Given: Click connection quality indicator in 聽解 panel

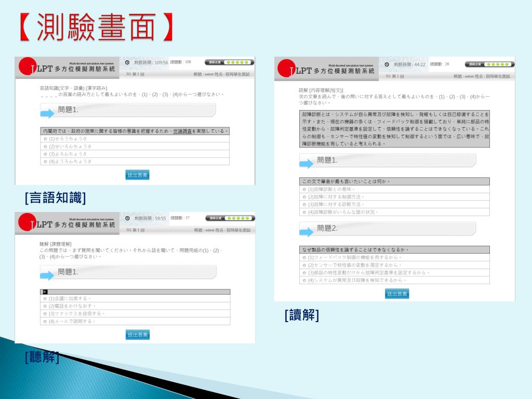Looking at the screenshot, I should click(230, 218).
